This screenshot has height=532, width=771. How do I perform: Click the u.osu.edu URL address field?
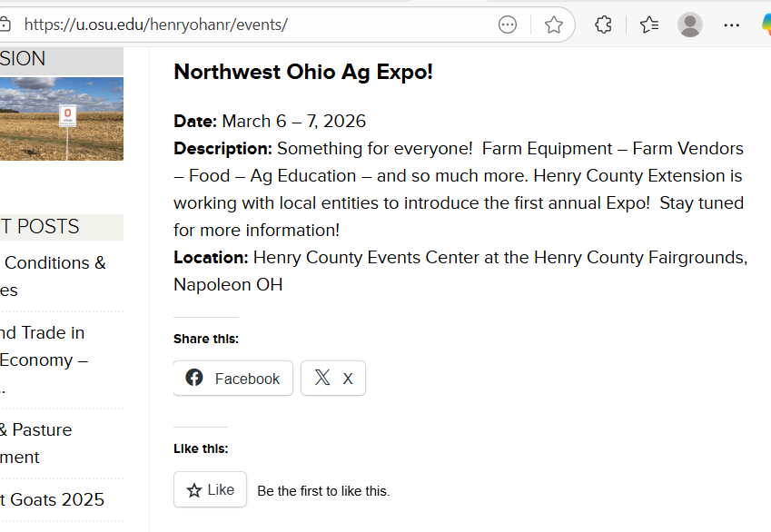click(x=254, y=25)
